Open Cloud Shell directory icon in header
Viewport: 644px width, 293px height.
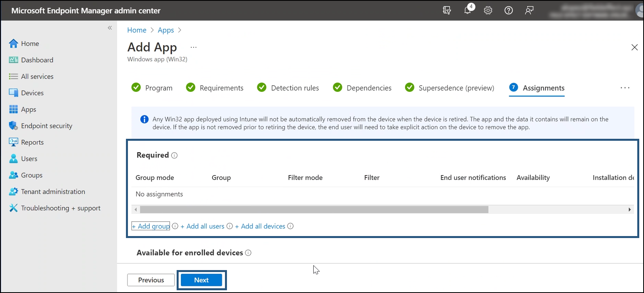point(447,10)
